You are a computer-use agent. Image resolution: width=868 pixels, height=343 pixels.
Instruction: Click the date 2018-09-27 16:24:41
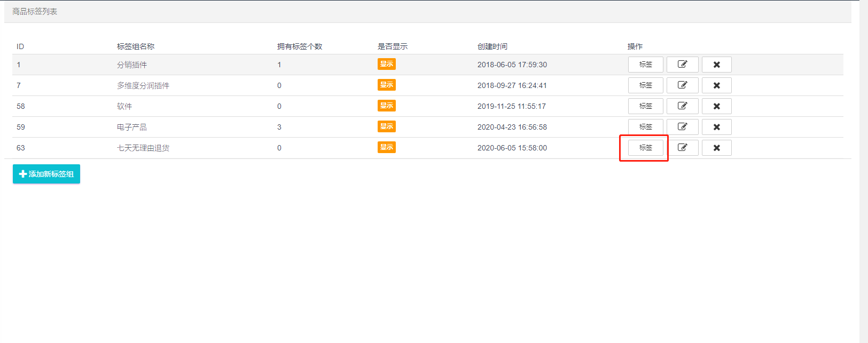(512, 85)
